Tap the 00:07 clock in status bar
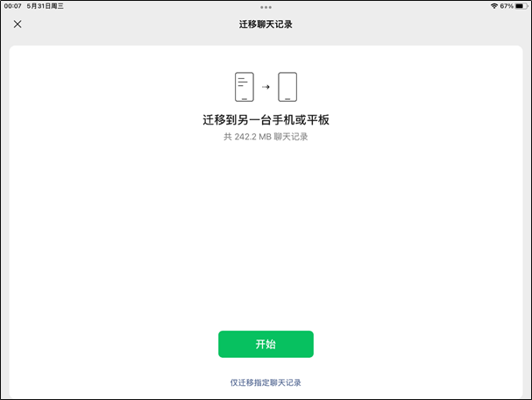Screen dimensions: 532x400 click(12, 6)
